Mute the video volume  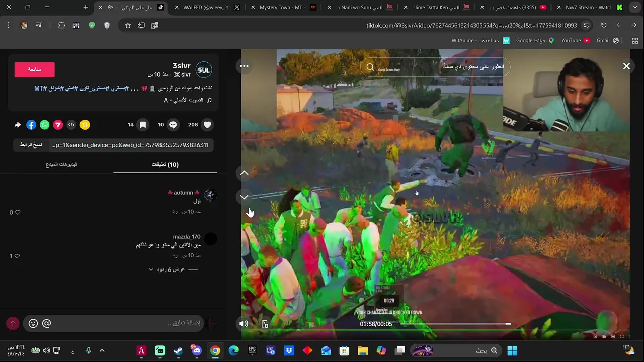[x=244, y=324]
